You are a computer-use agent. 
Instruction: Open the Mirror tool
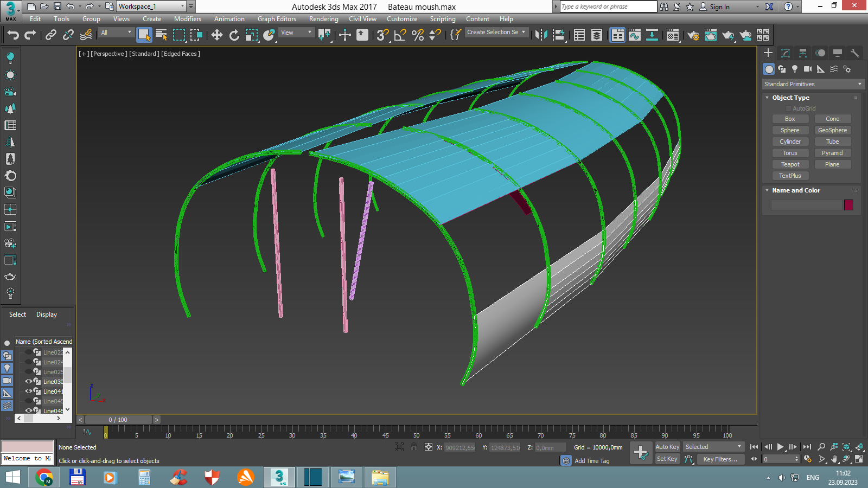(x=540, y=35)
